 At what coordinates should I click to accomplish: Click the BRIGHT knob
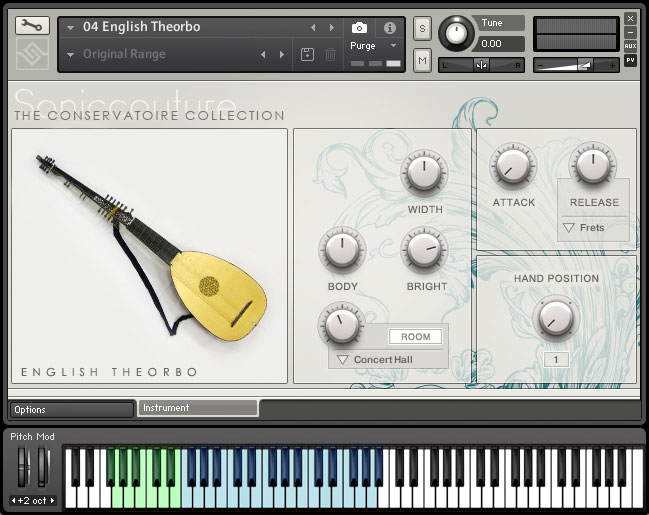[x=424, y=250]
